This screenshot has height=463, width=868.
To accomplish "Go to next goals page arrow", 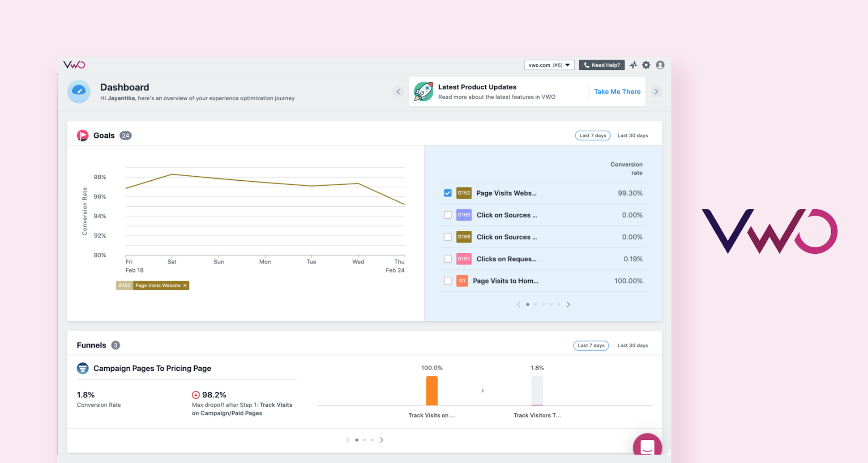I will [x=568, y=304].
